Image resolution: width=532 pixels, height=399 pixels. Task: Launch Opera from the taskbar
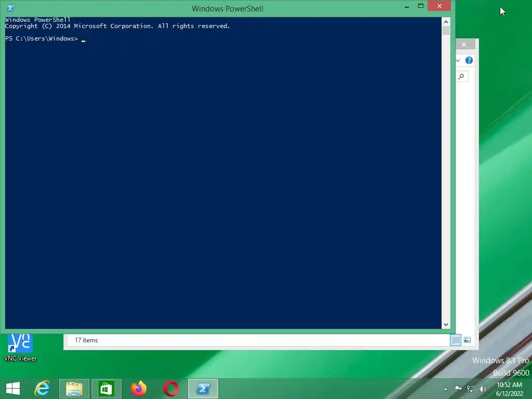click(170, 389)
